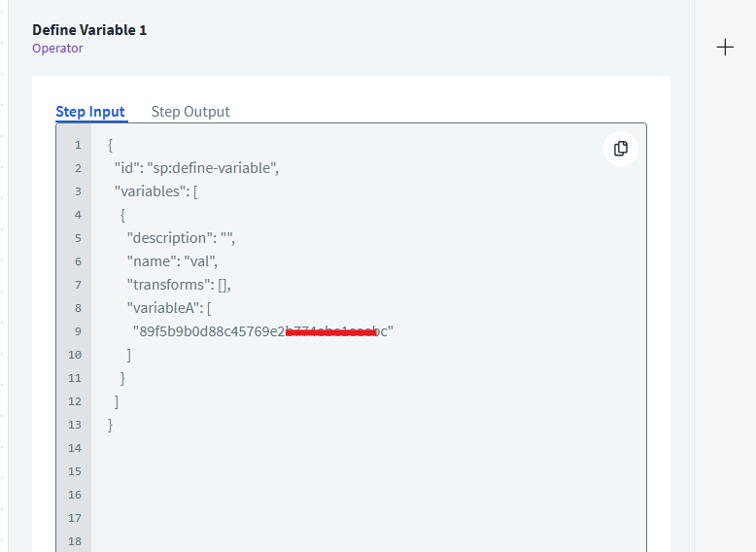Select line number 13 in the gutter
The height and width of the screenshot is (552, 756).
76,425
